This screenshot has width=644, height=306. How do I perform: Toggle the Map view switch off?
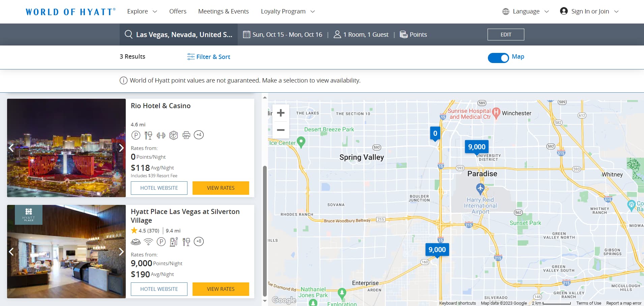[498, 58]
